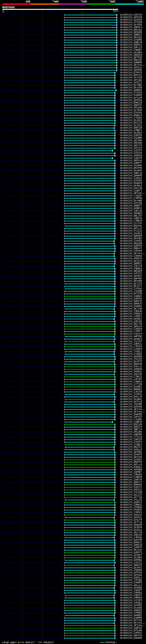Open hit UniRef100_A1YMX4
The width and height of the screenshot is (146, 644).
pyautogui.click(x=131, y=25)
